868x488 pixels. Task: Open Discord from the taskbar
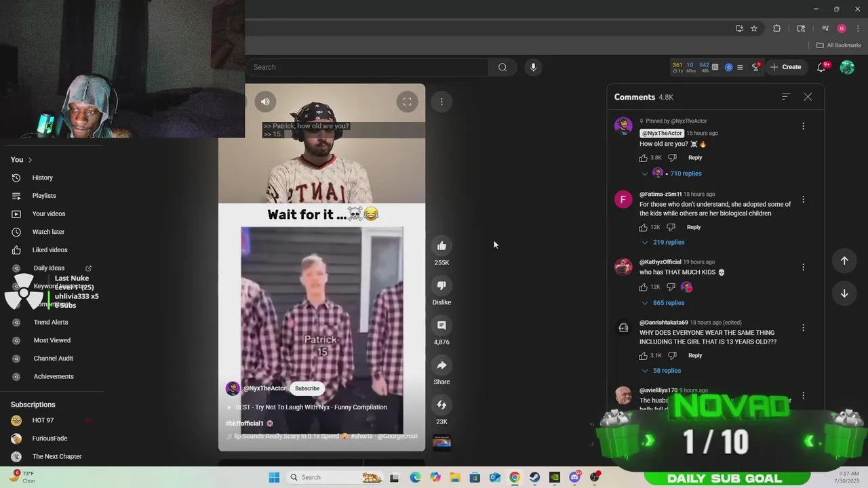[x=575, y=477]
